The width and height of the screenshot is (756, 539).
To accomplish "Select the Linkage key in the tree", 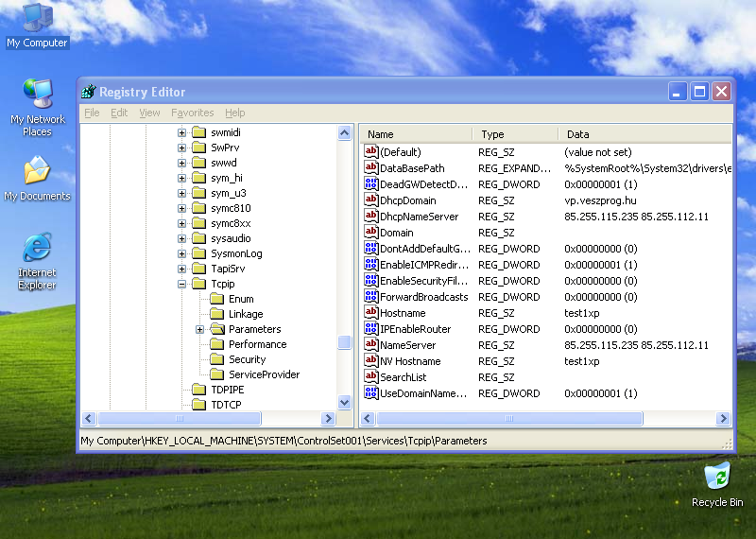I will click(246, 314).
